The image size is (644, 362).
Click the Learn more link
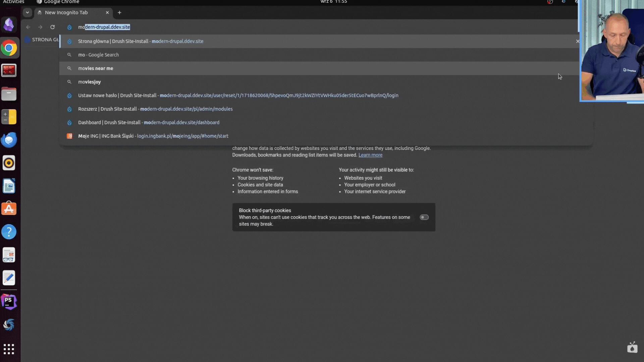pyautogui.click(x=370, y=155)
